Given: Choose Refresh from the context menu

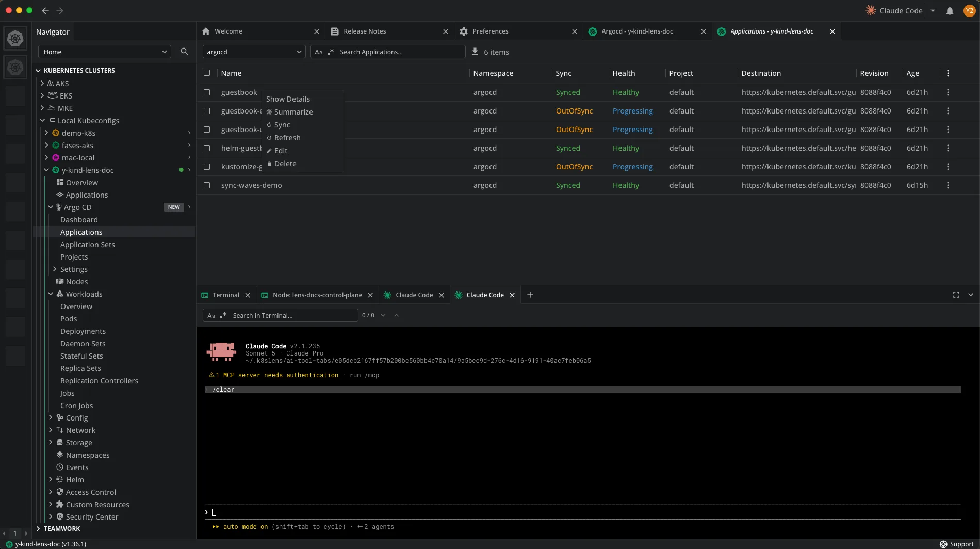Looking at the screenshot, I should click(303, 138).
